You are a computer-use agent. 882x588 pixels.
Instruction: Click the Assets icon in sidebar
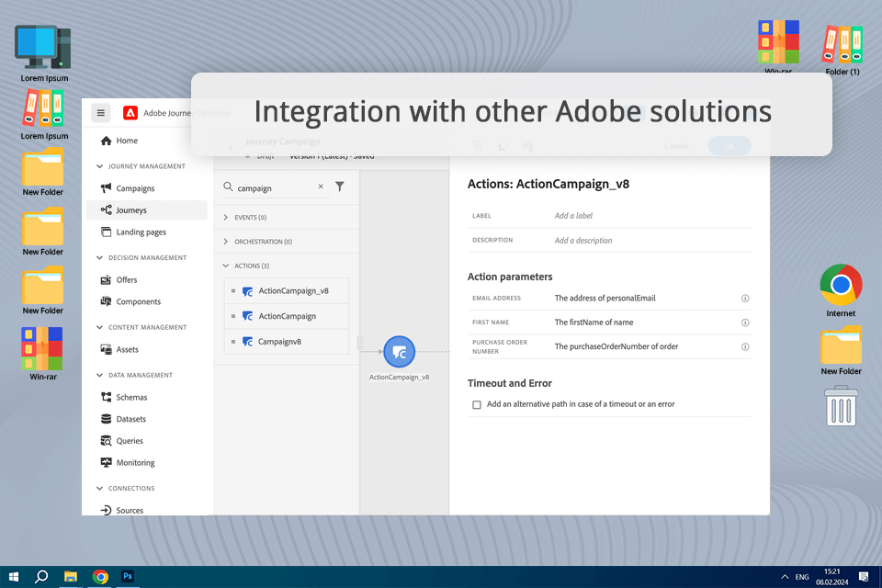pyautogui.click(x=106, y=349)
